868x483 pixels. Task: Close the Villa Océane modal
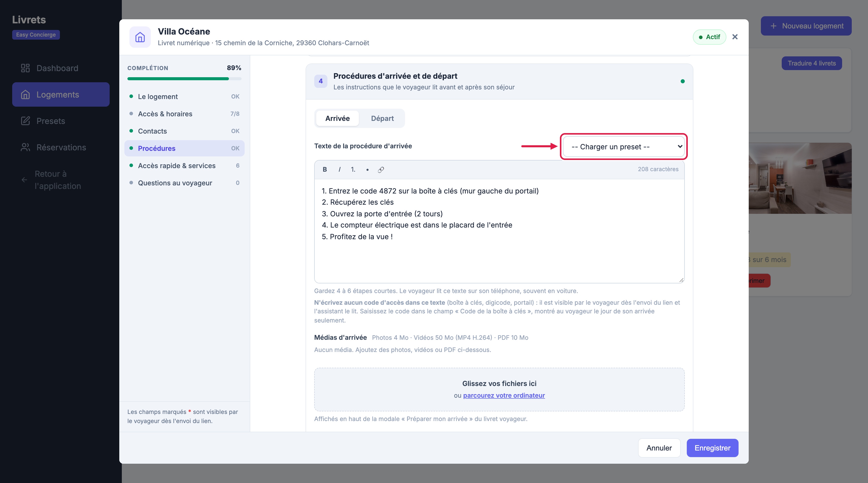735,37
